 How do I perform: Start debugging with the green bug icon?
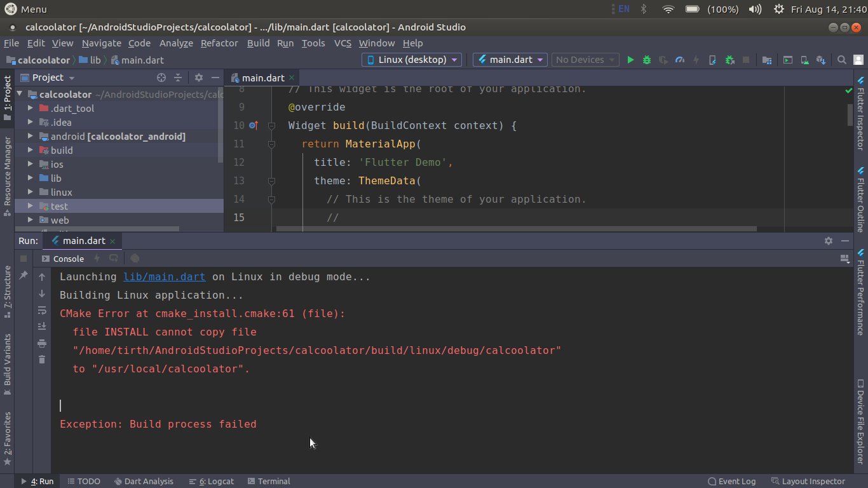646,59
